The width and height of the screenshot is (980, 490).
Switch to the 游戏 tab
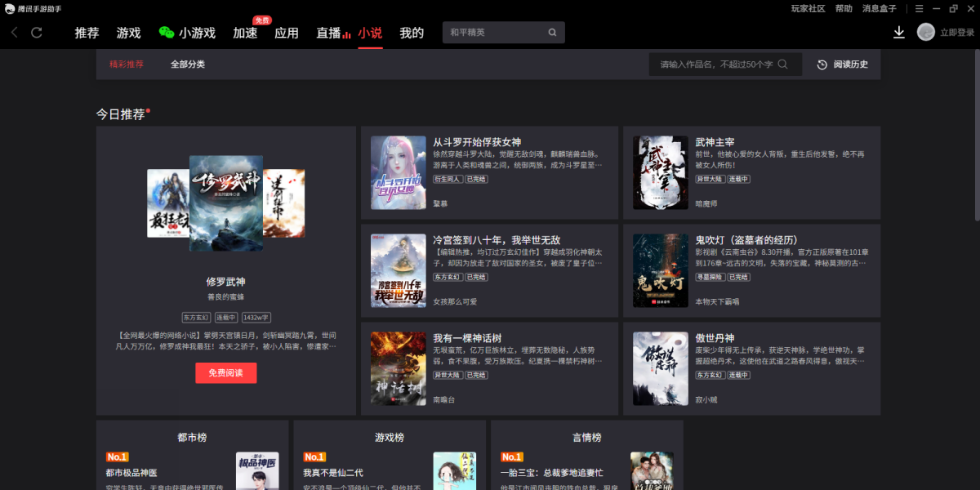pyautogui.click(x=127, y=33)
